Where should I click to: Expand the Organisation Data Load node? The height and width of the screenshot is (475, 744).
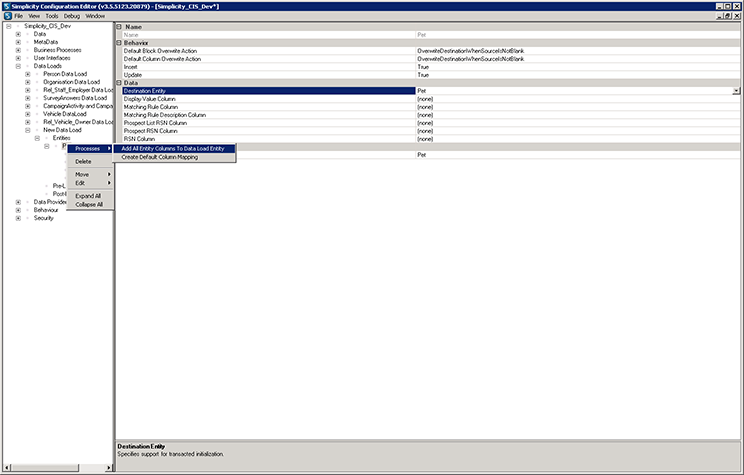click(28, 82)
